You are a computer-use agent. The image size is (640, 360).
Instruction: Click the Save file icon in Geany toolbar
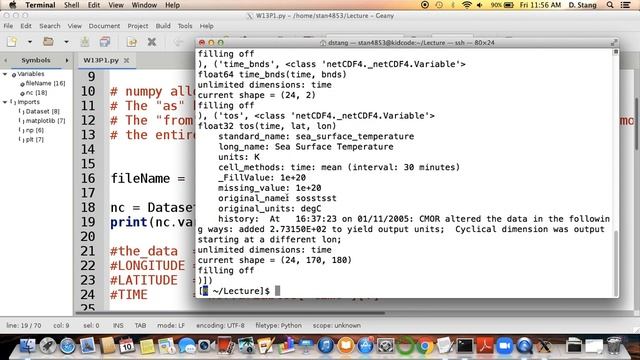[x=85, y=42]
